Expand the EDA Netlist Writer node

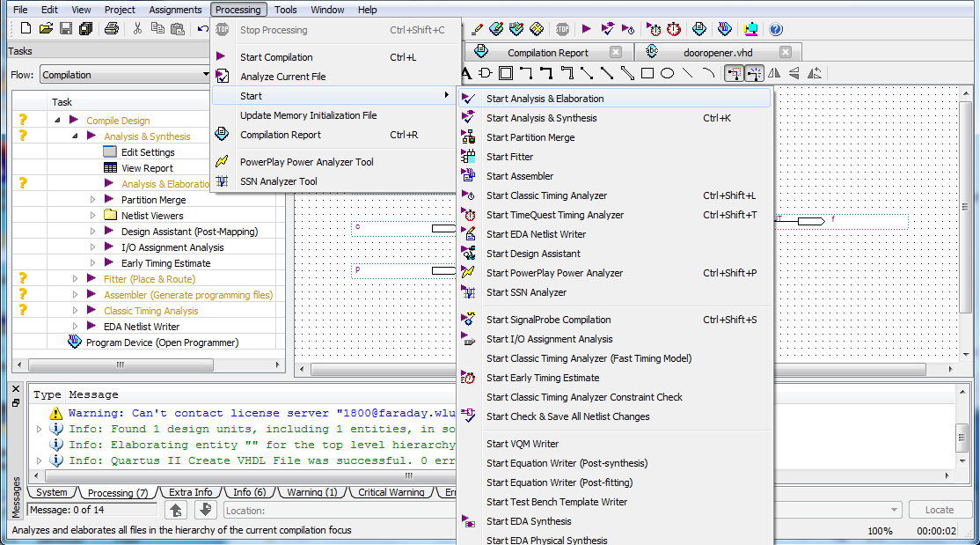tap(75, 326)
